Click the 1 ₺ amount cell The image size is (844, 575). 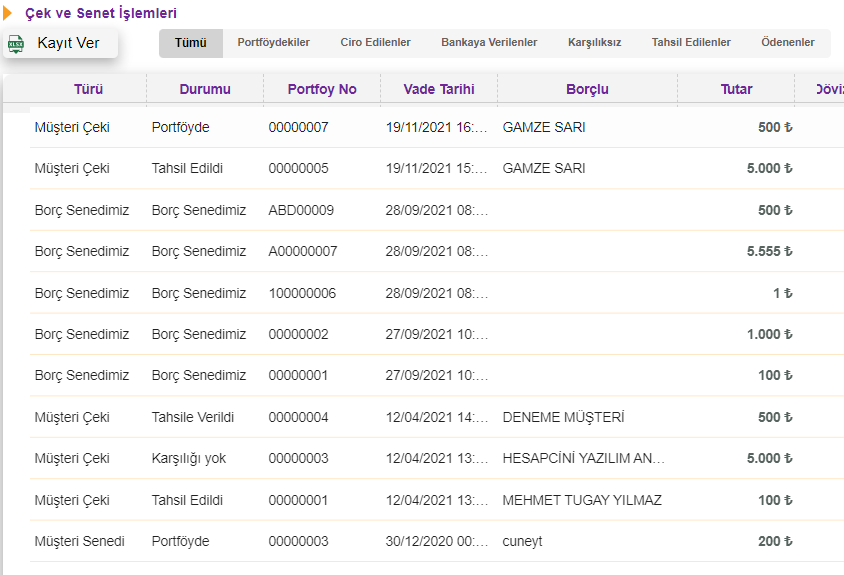pyautogui.click(x=783, y=293)
